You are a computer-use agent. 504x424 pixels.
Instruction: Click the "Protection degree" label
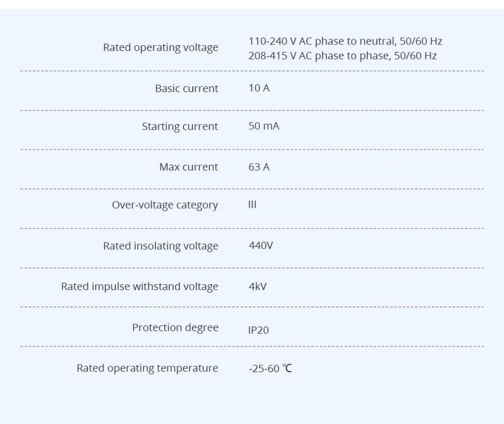175,328
